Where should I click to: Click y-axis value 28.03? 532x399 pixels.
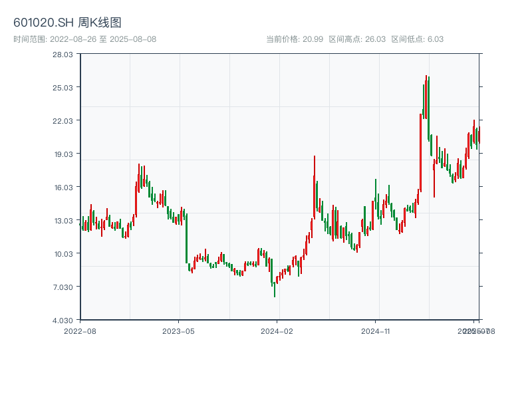coord(63,55)
